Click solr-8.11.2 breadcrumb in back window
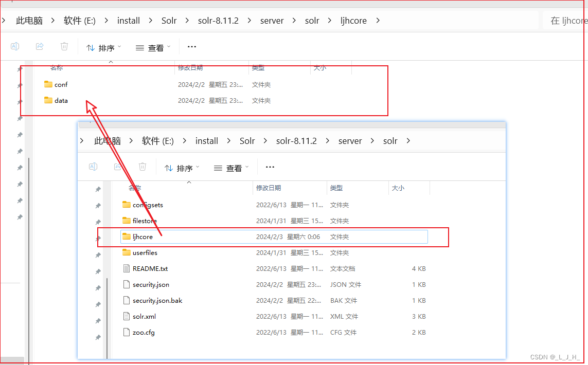The width and height of the screenshot is (588, 365). (x=218, y=21)
